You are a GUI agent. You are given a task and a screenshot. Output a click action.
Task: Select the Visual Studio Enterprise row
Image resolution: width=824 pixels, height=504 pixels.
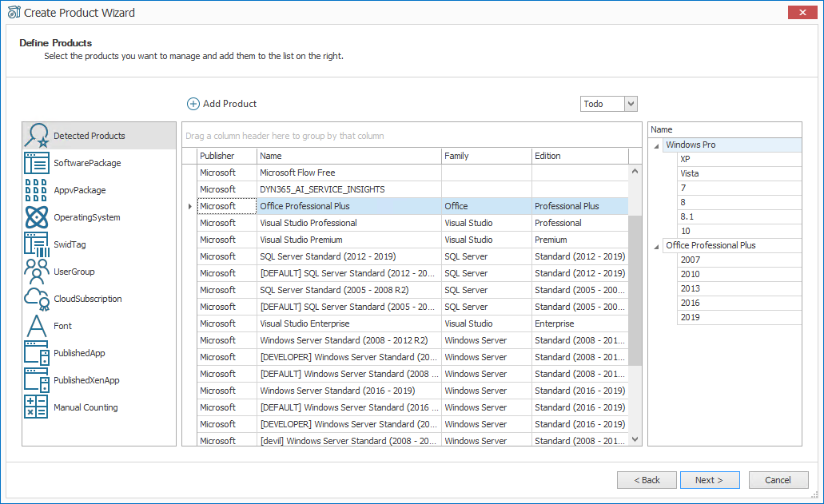coord(412,324)
